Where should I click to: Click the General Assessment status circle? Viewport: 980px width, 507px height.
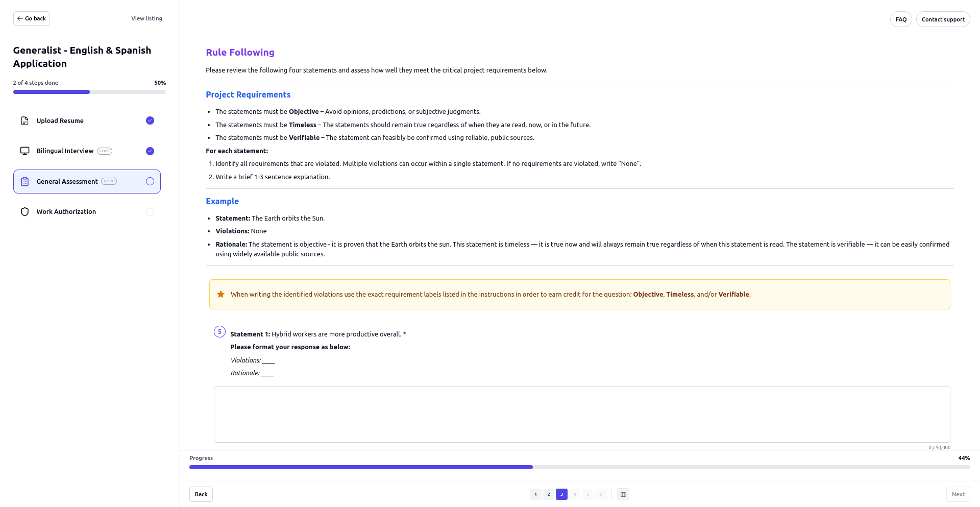pos(150,181)
